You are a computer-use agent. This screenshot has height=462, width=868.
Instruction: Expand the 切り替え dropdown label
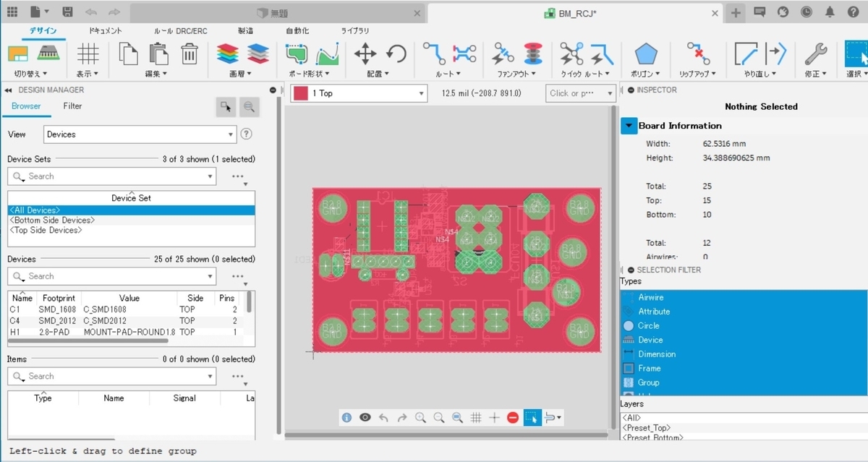pos(30,74)
